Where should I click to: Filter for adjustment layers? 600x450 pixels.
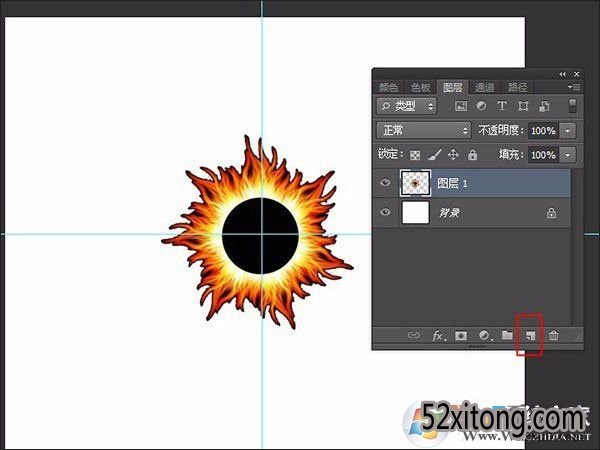[481, 106]
